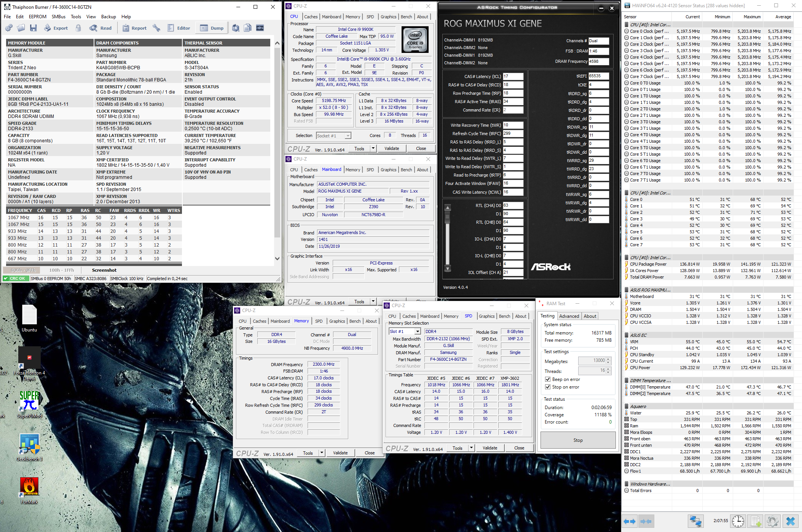Click the network computers icon in HWiNFO
Screen dimensions: 802x532
click(x=695, y=521)
